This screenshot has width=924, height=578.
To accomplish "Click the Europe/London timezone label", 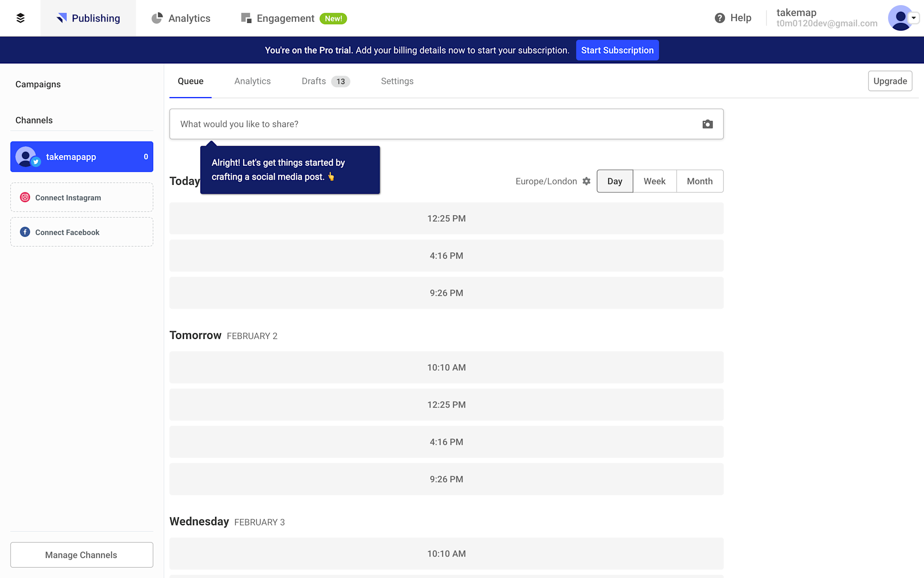I will (x=546, y=181).
